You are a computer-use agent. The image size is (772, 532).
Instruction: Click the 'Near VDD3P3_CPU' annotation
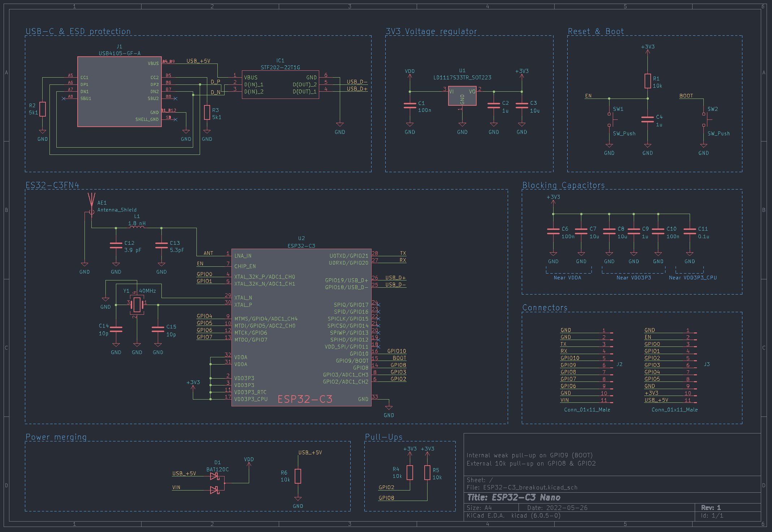coord(693,278)
